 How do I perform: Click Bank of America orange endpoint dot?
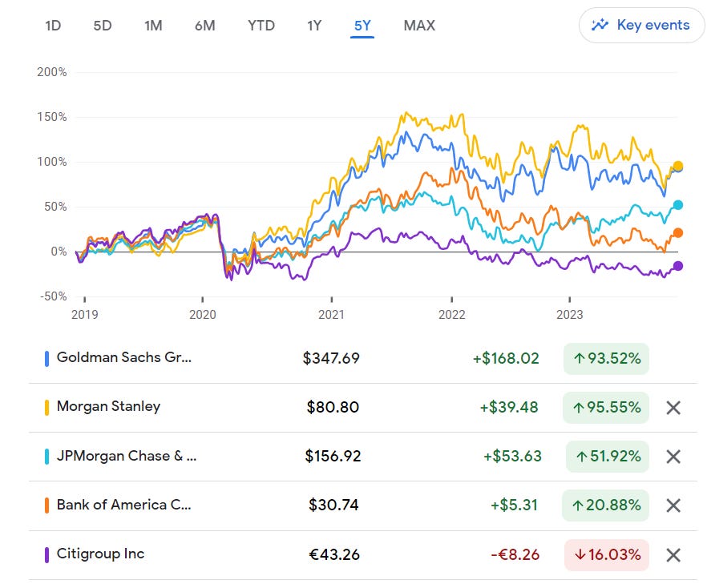coord(677,233)
